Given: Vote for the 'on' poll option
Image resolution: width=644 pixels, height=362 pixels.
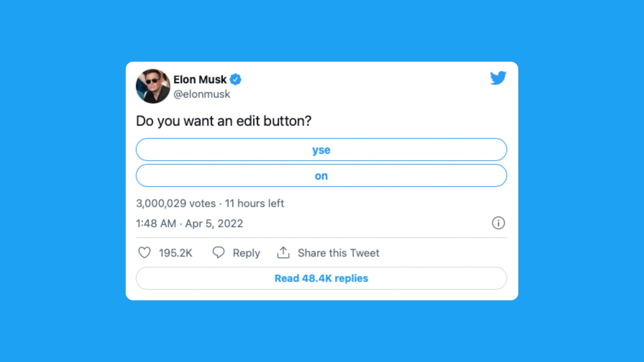Looking at the screenshot, I should pyautogui.click(x=321, y=176).
